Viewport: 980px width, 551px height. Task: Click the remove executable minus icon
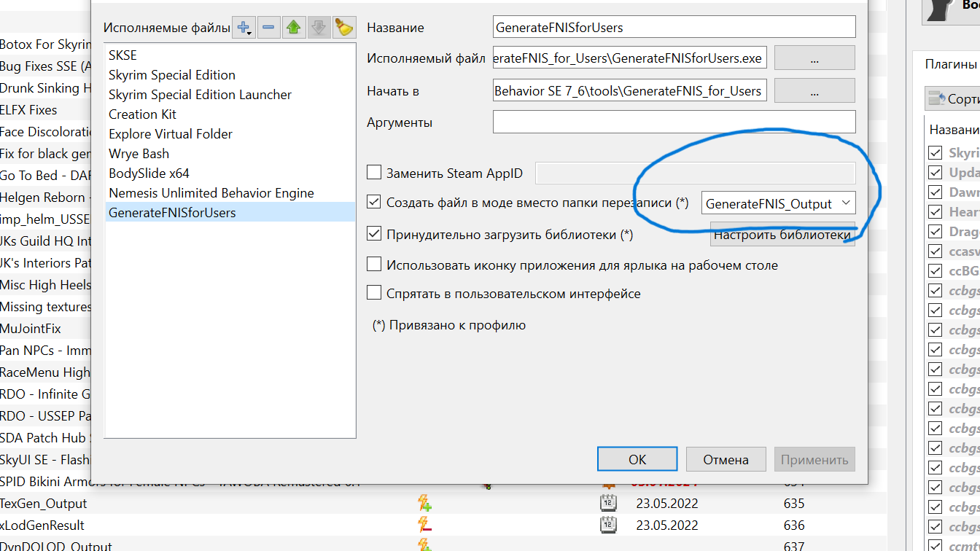[268, 28]
